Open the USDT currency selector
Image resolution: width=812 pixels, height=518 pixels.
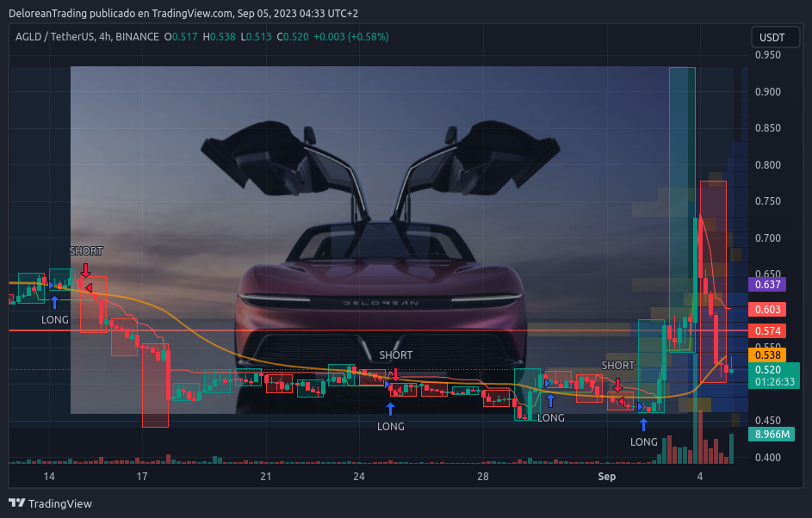coord(775,37)
